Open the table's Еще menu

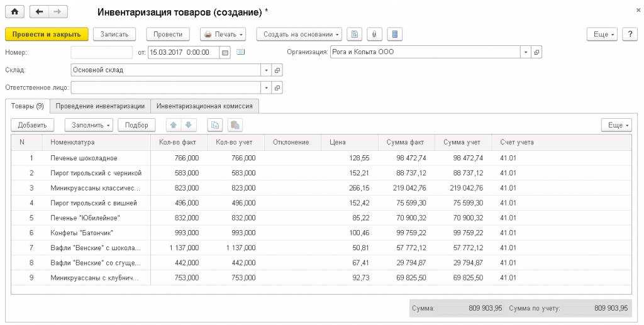coord(616,125)
